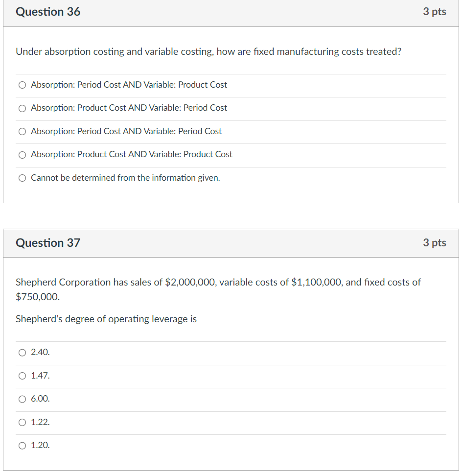Click the Shepherd Corporation question text

[x=218, y=288]
